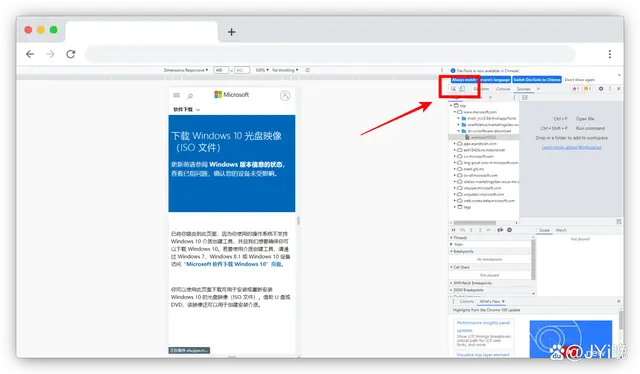Viewport: 640px width, 374px height.
Task: Switch to the Watch tab
Action: 561,230
